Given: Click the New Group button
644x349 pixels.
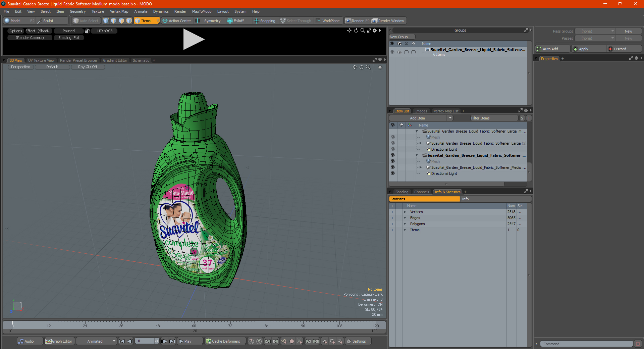Looking at the screenshot, I should [x=402, y=37].
